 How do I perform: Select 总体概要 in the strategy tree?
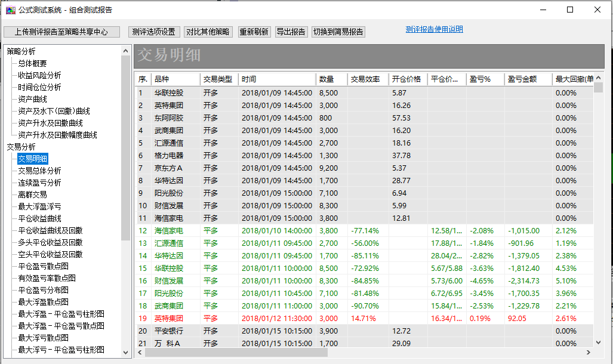point(32,63)
